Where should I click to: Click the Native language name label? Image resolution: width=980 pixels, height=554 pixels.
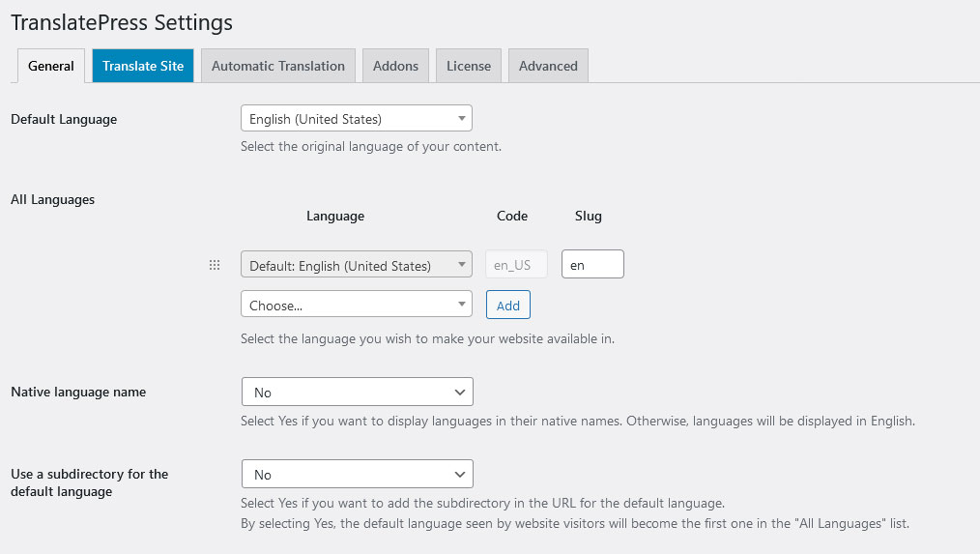(78, 392)
